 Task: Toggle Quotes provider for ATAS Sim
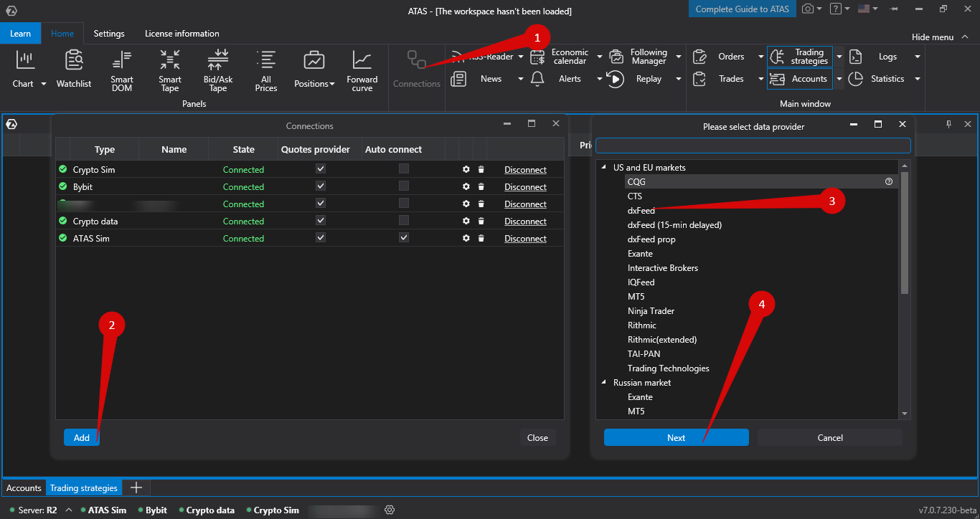point(321,238)
